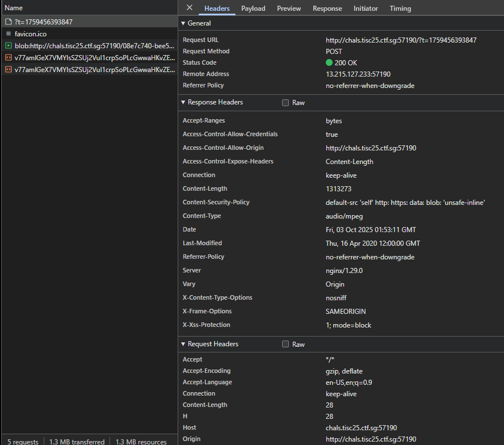Enable Raw view for Response Headers

click(285, 103)
